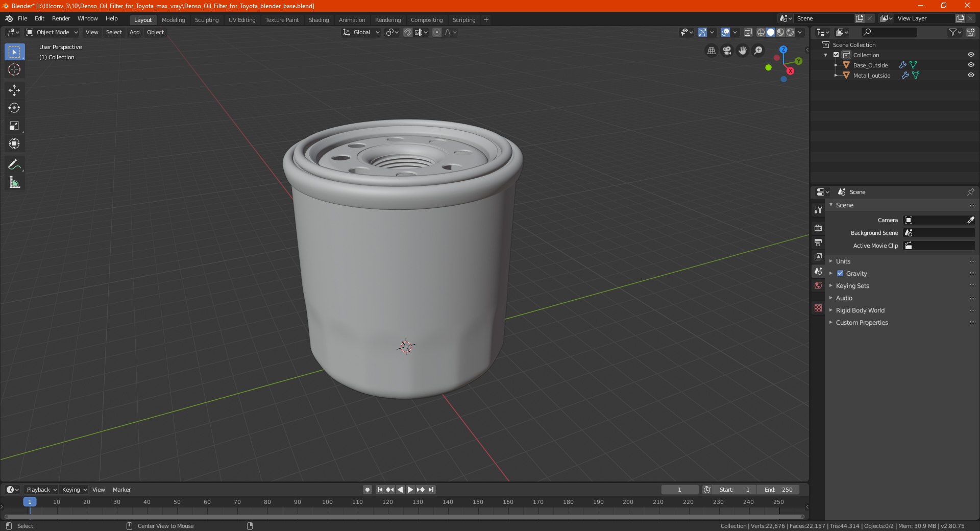The height and width of the screenshot is (531, 980).
Task: Open the Global transform orientation dropdown
Action: [x=361, y=32]
